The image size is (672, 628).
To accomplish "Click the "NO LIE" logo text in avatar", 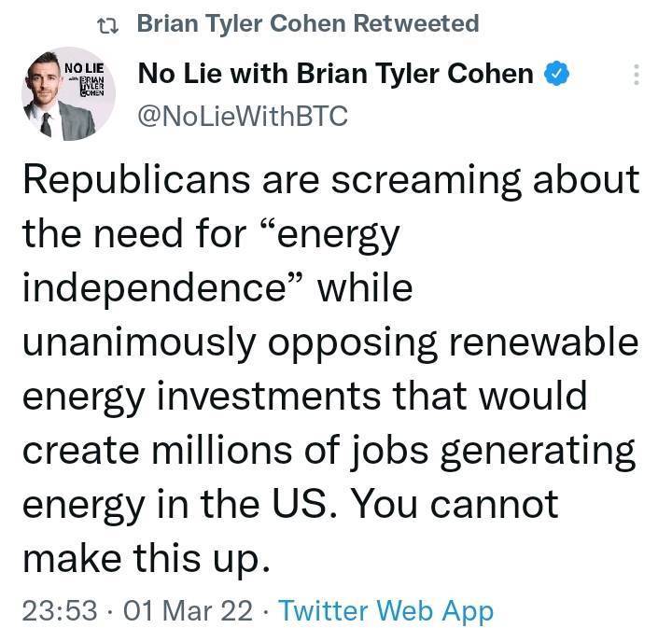I will click(84, 67).
